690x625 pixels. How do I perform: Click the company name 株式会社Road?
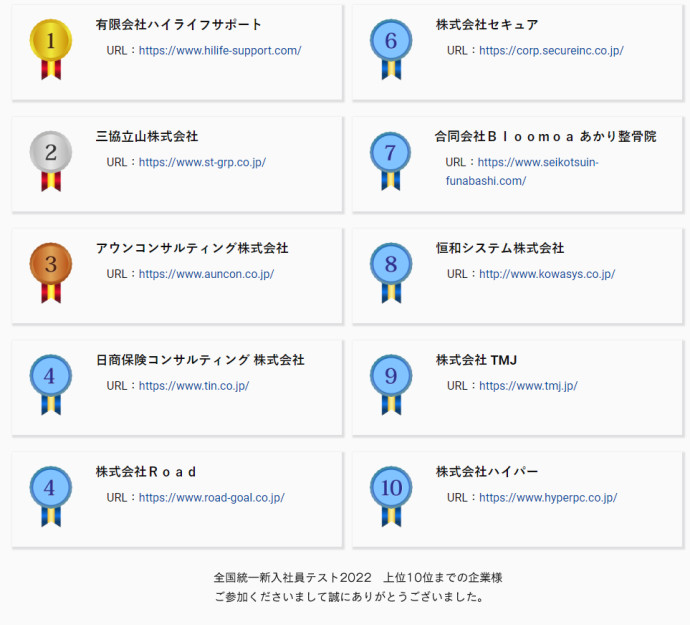point(146,472)
